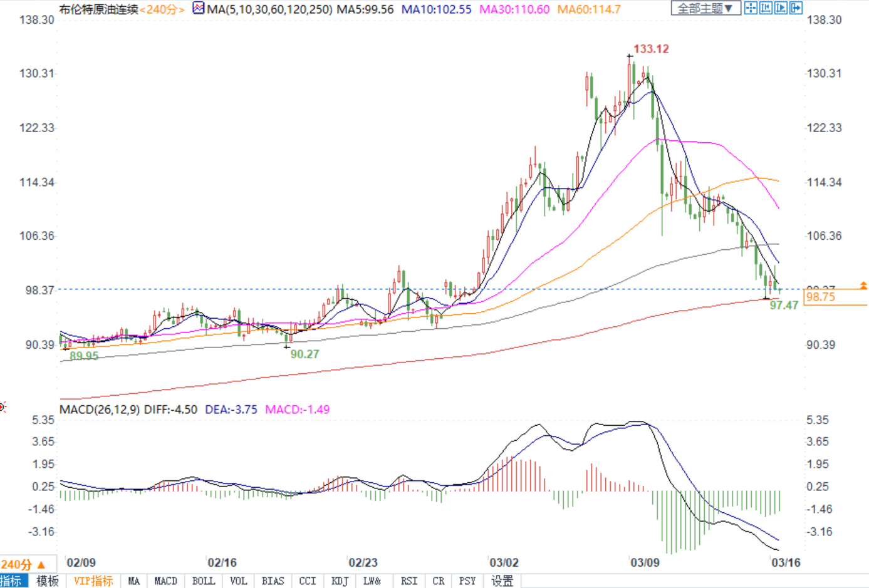Open the <240分> period selector in title

(162, 9)
